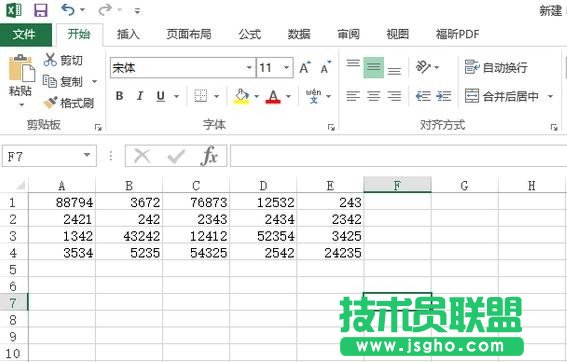
Task: Switch to Review (审阅) tab
Action: 349,34
